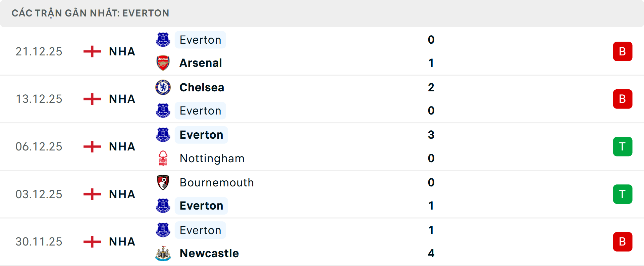This screenshot has height=266, width=644.
Task: Click the Newcastle team name
Action: [209, 253]
